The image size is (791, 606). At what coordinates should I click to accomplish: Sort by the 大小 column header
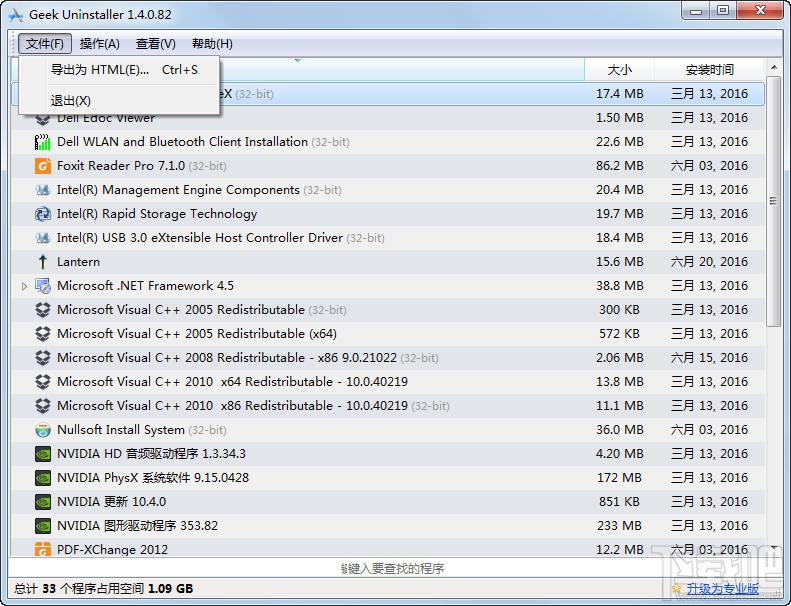click(619, 70)
